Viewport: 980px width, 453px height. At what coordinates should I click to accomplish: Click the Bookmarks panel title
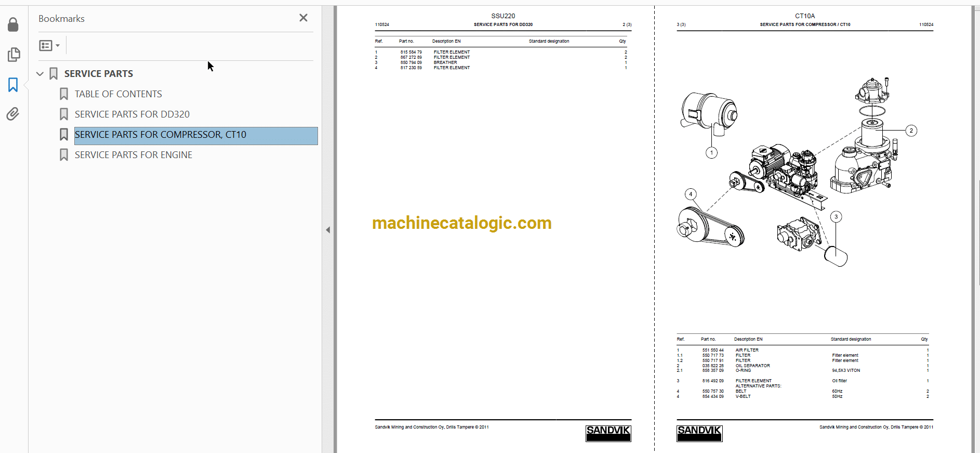point(61,19)
